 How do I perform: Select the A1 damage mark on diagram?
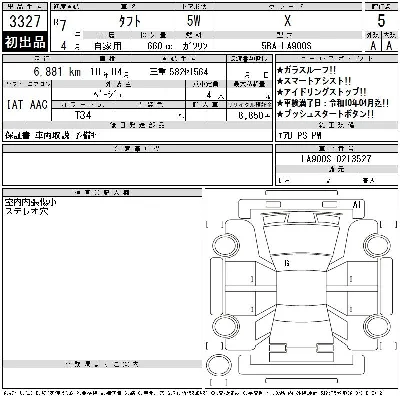point(356,205)
